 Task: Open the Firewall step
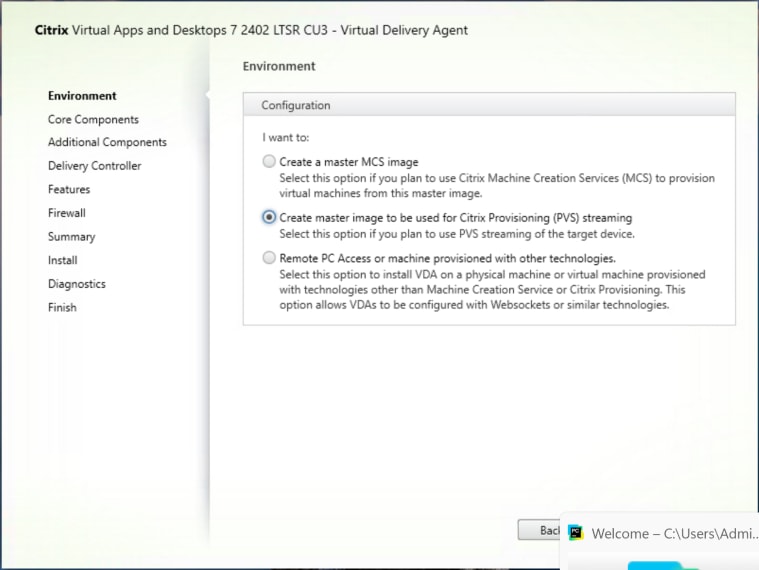coord(66,213)
